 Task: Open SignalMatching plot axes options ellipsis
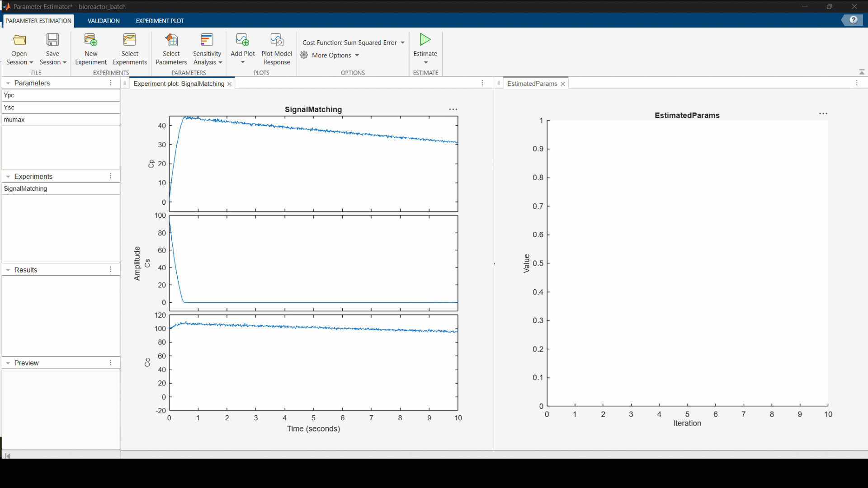[453, 109]
